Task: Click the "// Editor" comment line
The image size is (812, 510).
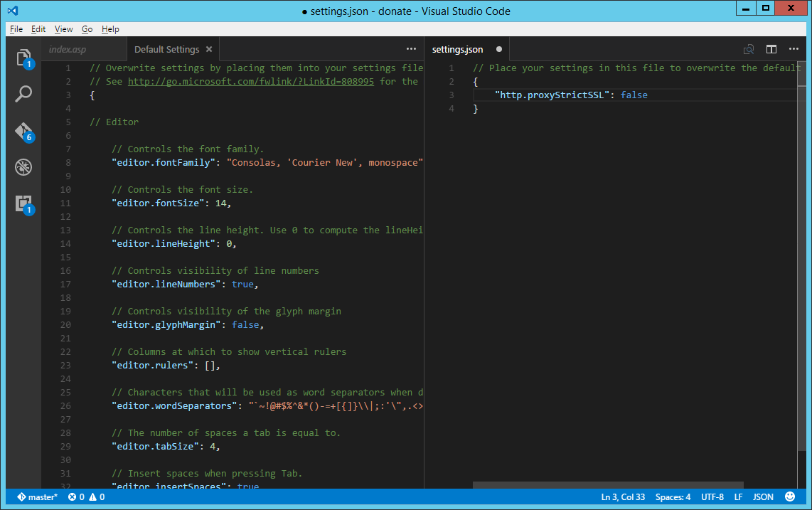Action: [x=114, y=122]
